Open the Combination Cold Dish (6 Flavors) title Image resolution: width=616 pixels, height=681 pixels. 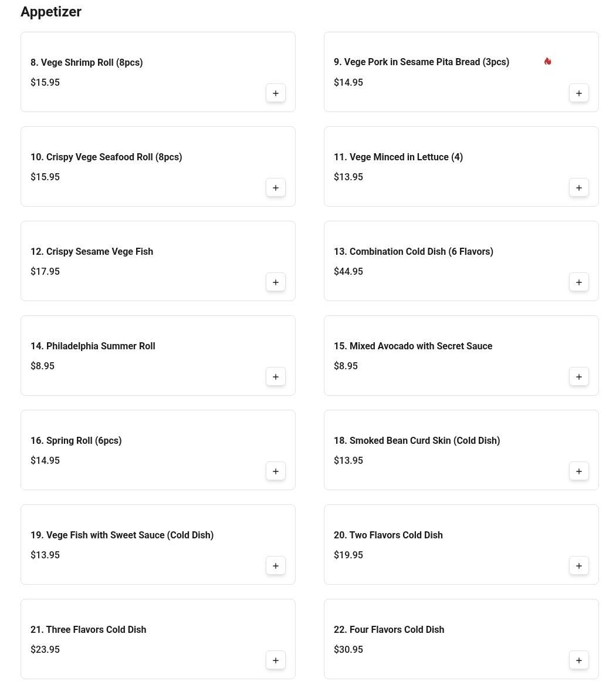coord(413,251)
